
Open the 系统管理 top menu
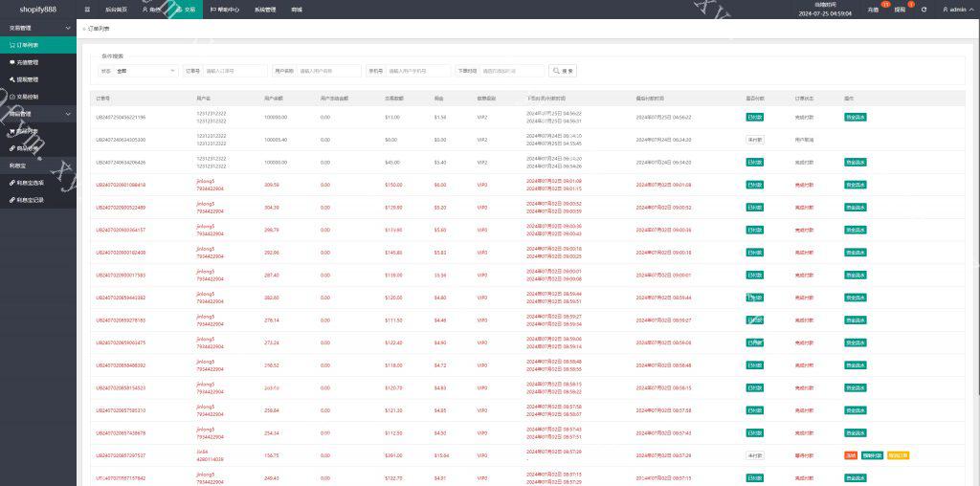tap(265, 10)
